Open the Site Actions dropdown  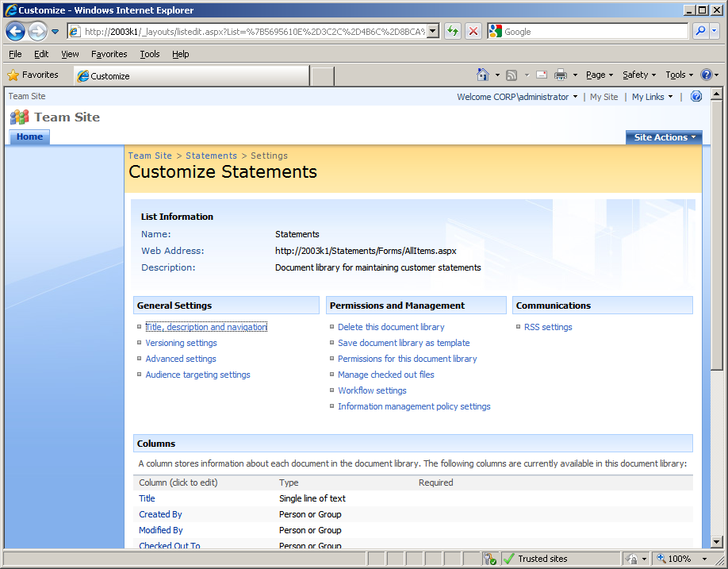pos(664,136)
